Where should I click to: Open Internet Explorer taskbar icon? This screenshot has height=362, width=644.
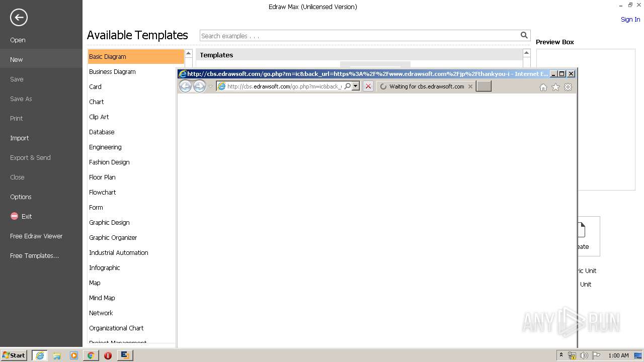[x=40, y=355]
